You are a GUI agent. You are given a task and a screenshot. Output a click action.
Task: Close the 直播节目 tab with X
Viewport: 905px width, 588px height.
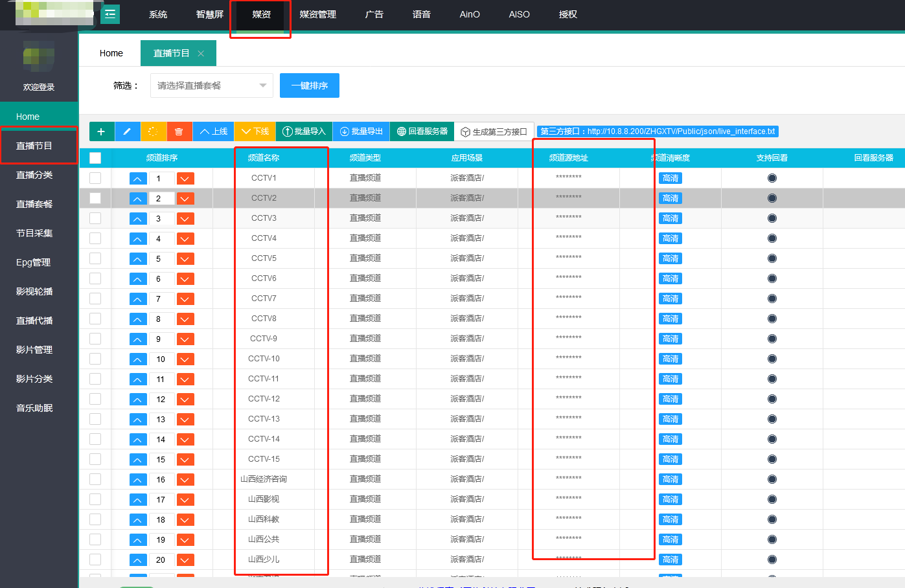[x=201, y=54]
